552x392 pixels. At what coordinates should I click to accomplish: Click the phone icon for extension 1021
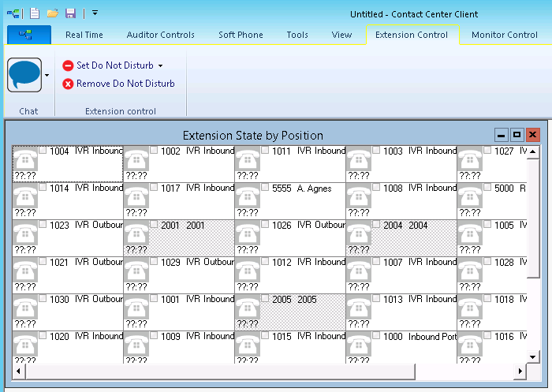(25, 271)
